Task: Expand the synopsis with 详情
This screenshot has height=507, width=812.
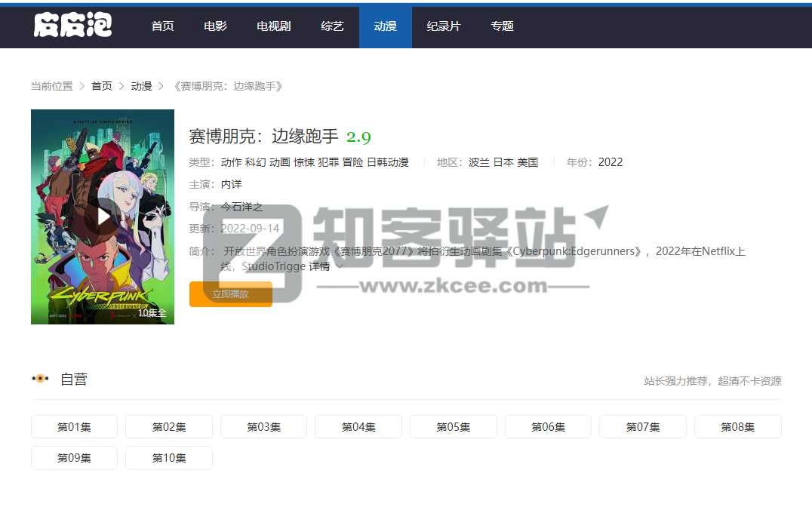Action: click(325, 266)
